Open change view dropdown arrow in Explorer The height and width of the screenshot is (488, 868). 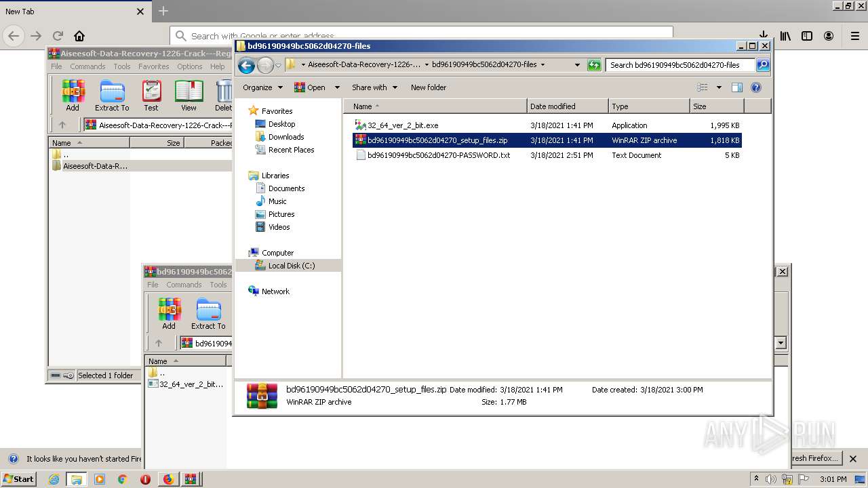pos(719,87)
